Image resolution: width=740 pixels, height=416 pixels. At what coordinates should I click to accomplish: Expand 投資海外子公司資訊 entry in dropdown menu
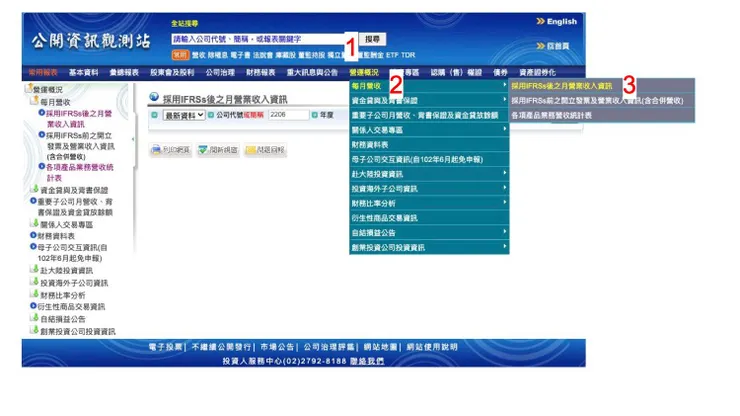coord(429,188)
